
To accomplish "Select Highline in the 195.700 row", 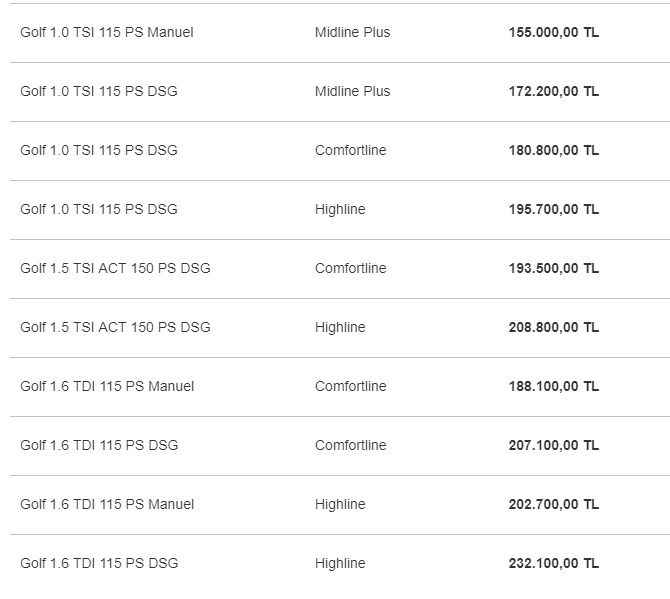I will [x=340, y=209].
